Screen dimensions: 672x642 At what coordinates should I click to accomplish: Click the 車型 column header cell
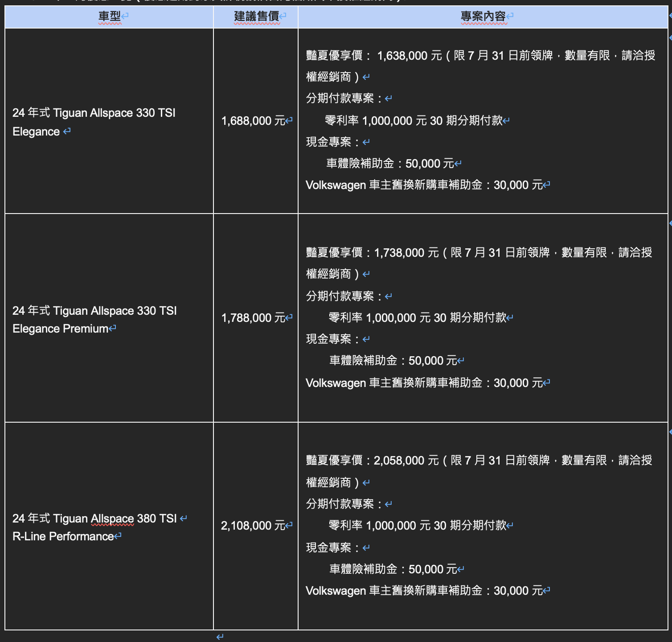point(110,16)
